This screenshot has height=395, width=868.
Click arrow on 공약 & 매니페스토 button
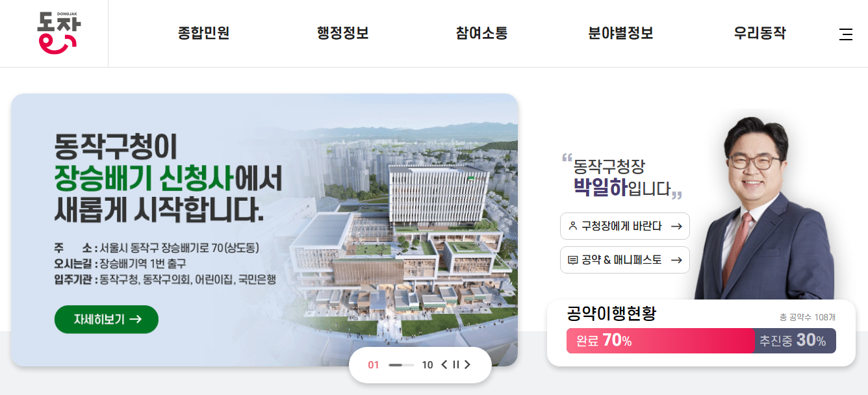(676, 260)
